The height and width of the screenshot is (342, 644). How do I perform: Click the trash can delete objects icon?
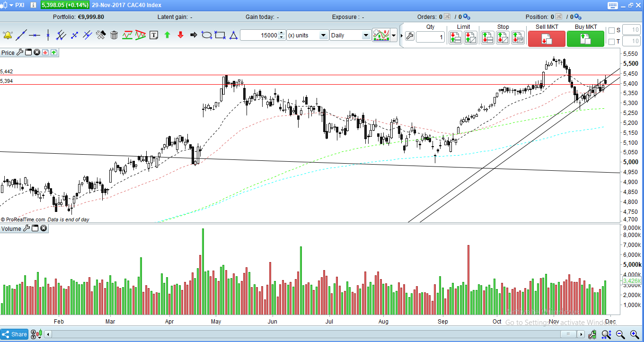click(x=114, y=35)
